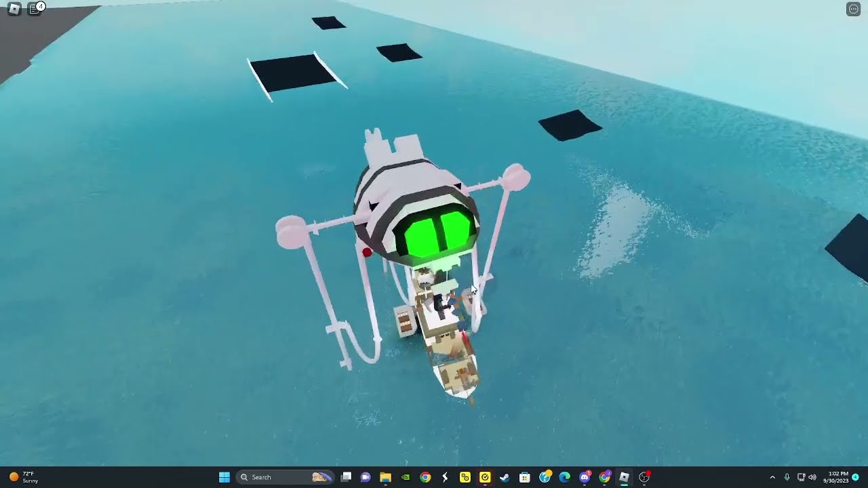Open the white lightning-bolt taskbar app

(x=445, y=477)
